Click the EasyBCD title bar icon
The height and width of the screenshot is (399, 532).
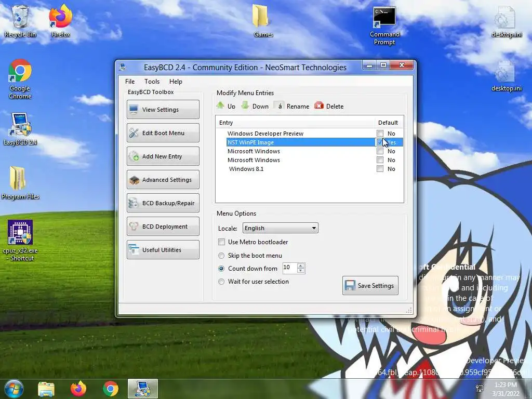123,67
